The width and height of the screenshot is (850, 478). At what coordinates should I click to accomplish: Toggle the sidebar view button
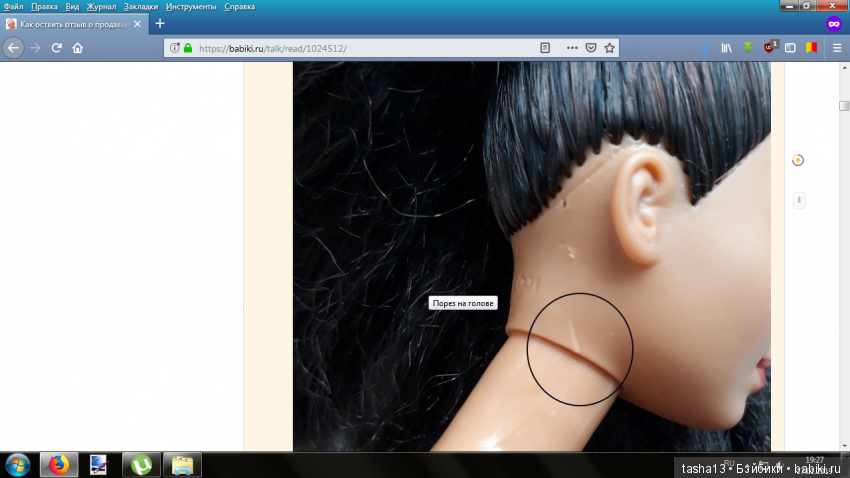coord(790,47)
